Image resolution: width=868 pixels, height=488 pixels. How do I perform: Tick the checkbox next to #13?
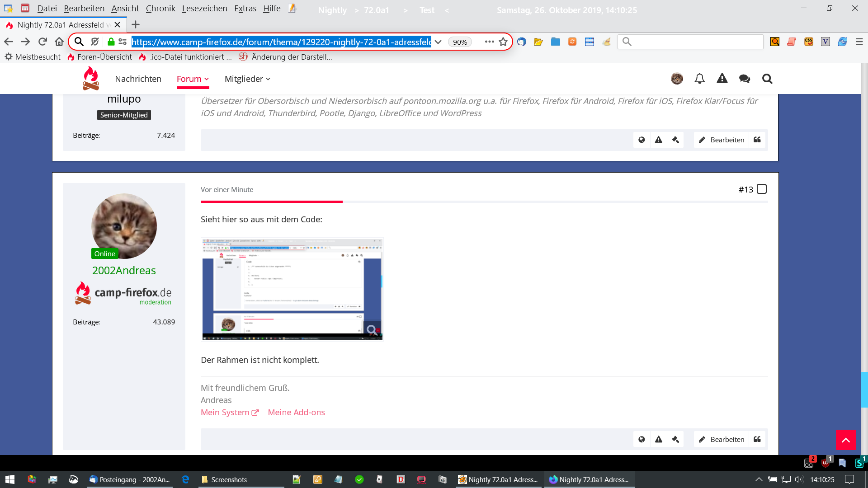[x=762, y=189]
